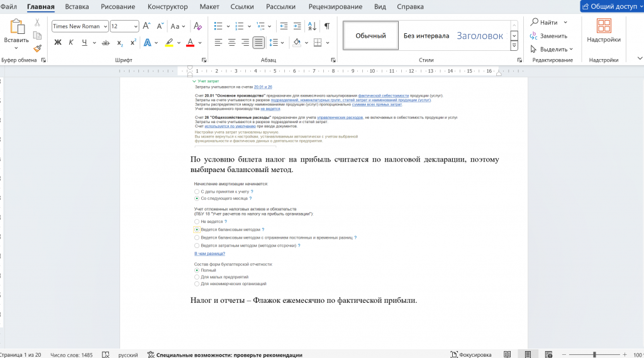Select radio 'Для малых предприятий'
644x358 pixels.
197,277
